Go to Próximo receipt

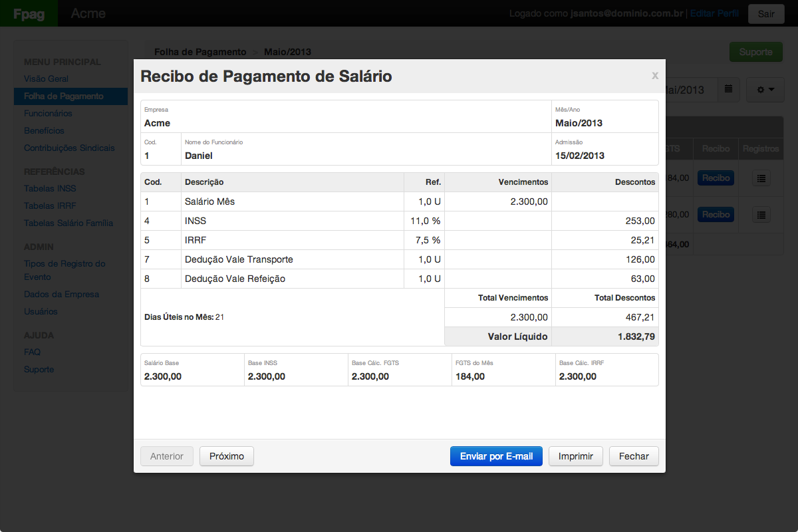click(227, 456)
